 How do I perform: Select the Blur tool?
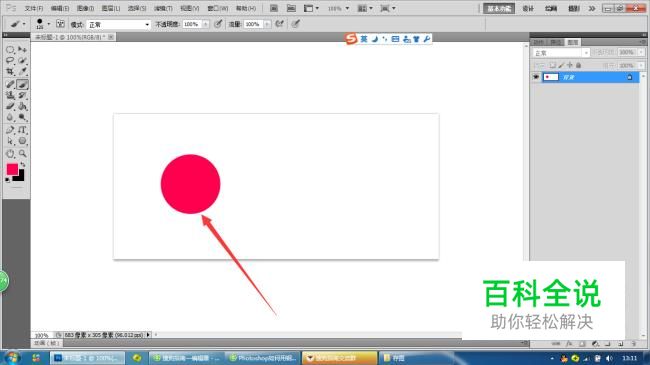(10, 117)
